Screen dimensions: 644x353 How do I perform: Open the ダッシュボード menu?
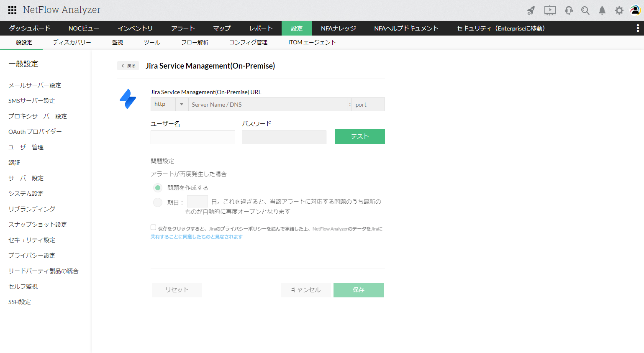coord(30,28)
